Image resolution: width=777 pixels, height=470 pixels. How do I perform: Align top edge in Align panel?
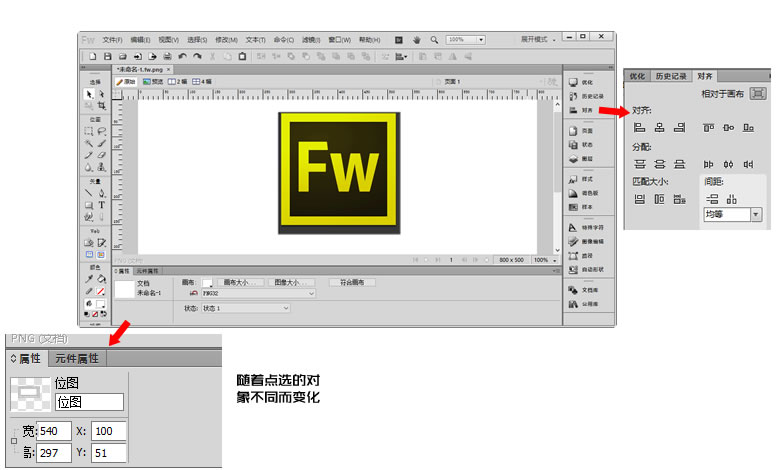pyautogui.click(x=709, y=128)
